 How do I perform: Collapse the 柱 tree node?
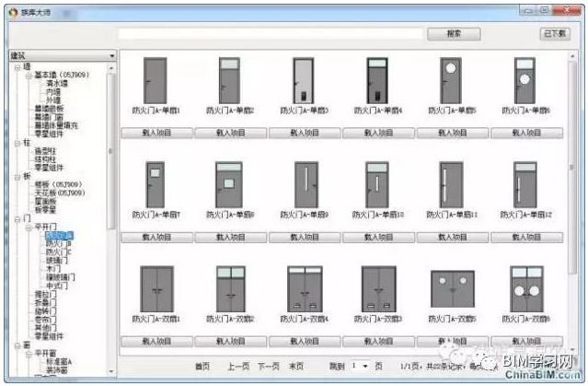(x=17, y=144)
